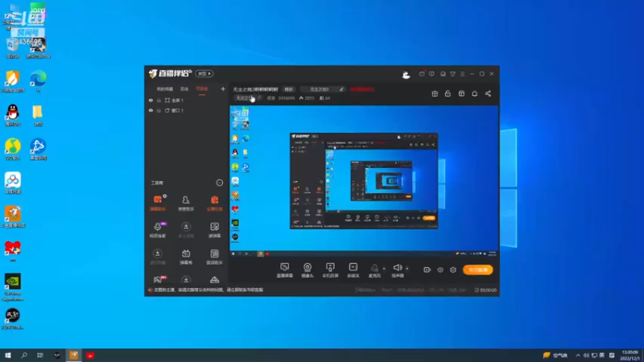The height and width of the screenshot is (362, 644).
Task: Open the lyrics assistant tool
Action: click(x=214, y=257)
